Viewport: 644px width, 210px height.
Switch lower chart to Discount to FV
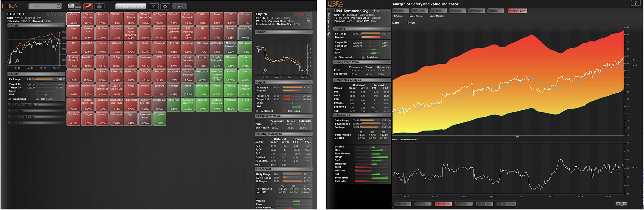402,204
